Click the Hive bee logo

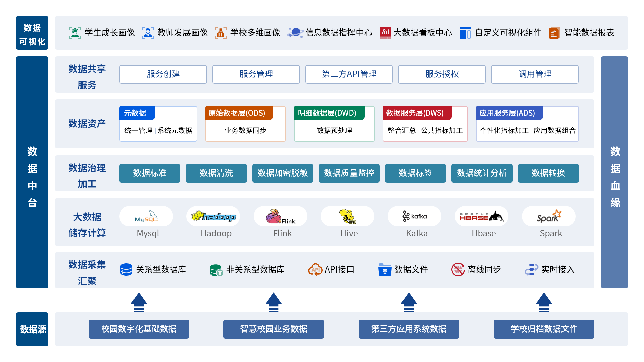(347, 217)
